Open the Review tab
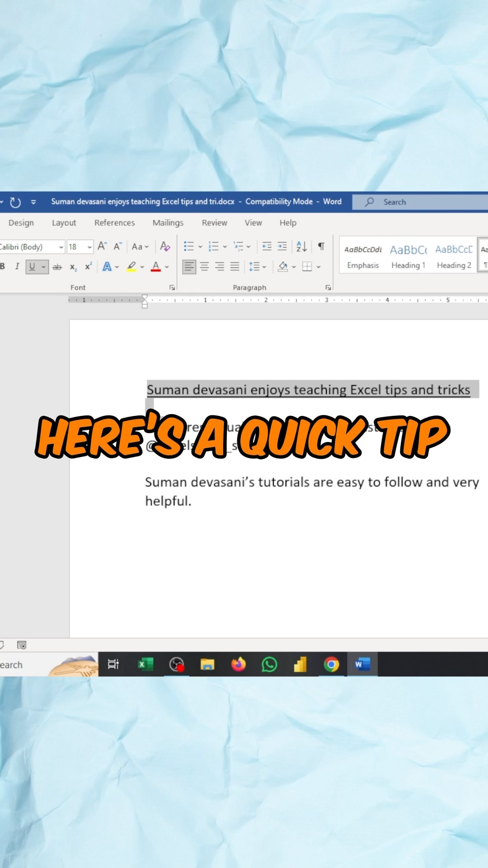This screenshot has width=488, height=868. 214,223
